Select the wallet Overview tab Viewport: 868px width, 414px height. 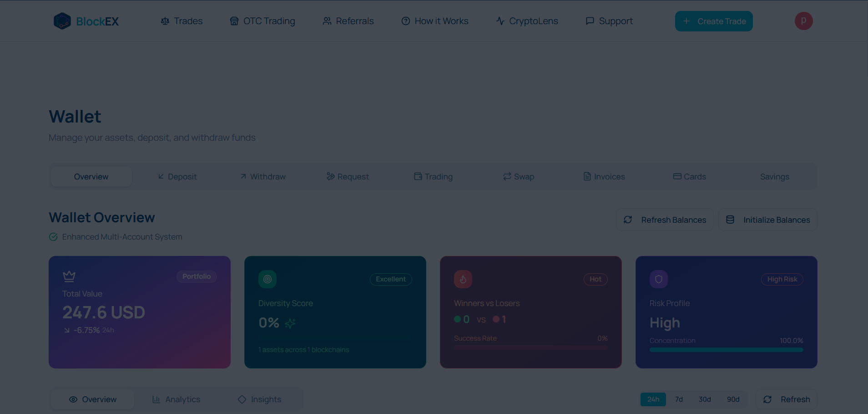pyautogui.click(x=91, y=177)
